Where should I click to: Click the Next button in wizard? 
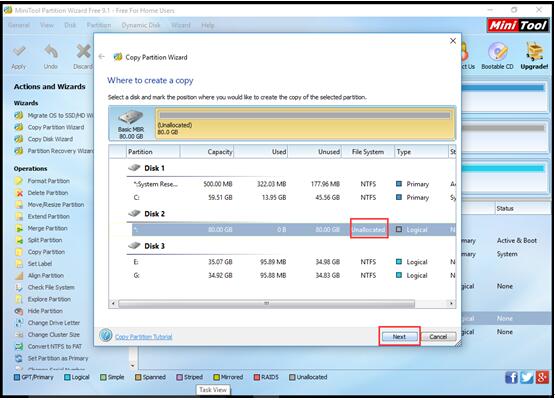coord(399,336)
